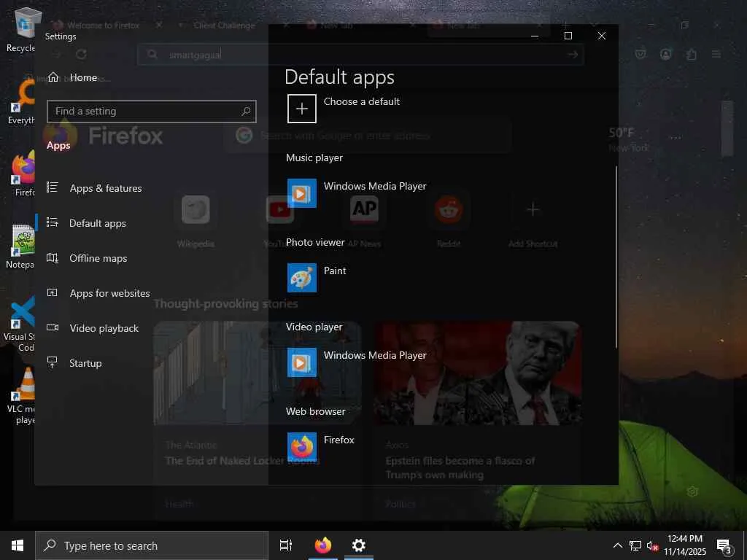Open Home in Settings sidebar
This screenshot has width=747, height=560.
72,77
